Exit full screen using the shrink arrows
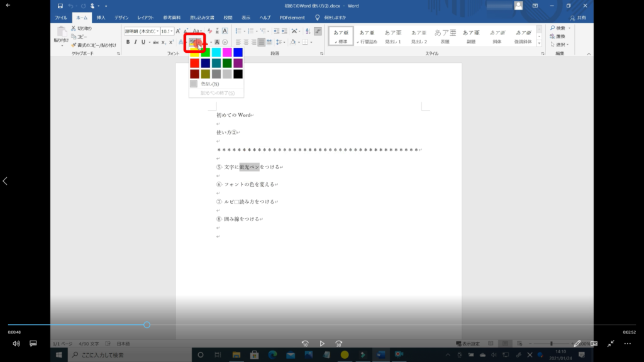Image resolution: width=644 pixels, height=362 pixels. 610,344
